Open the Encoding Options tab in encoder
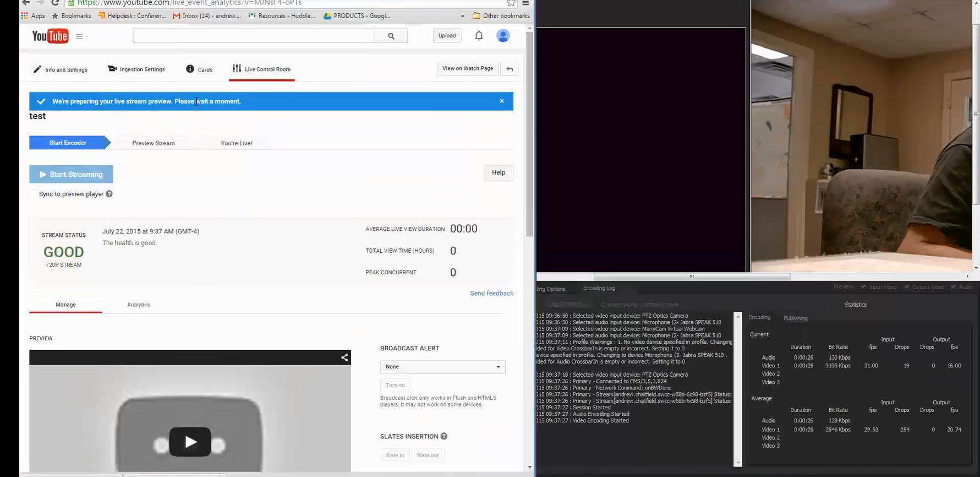The image size is (980, 477). (x=552, y=289)
